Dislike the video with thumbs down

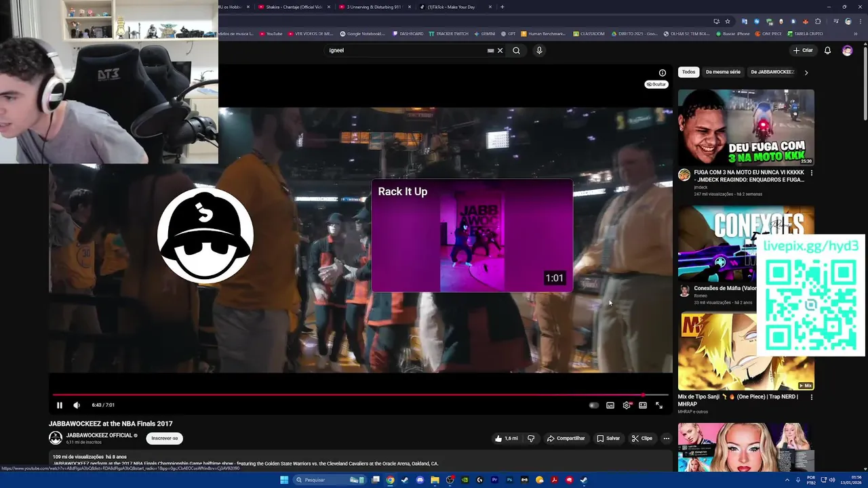point(531,439)
